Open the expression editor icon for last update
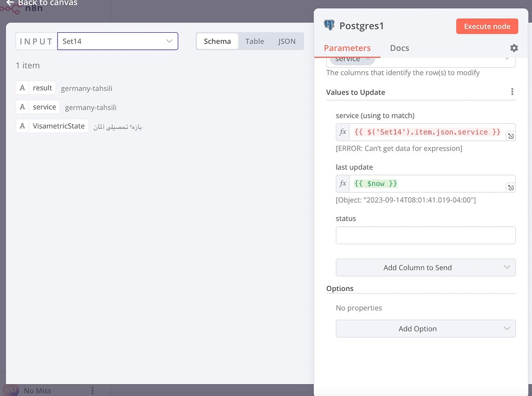 pyautogui.click(x=510, y=188)
